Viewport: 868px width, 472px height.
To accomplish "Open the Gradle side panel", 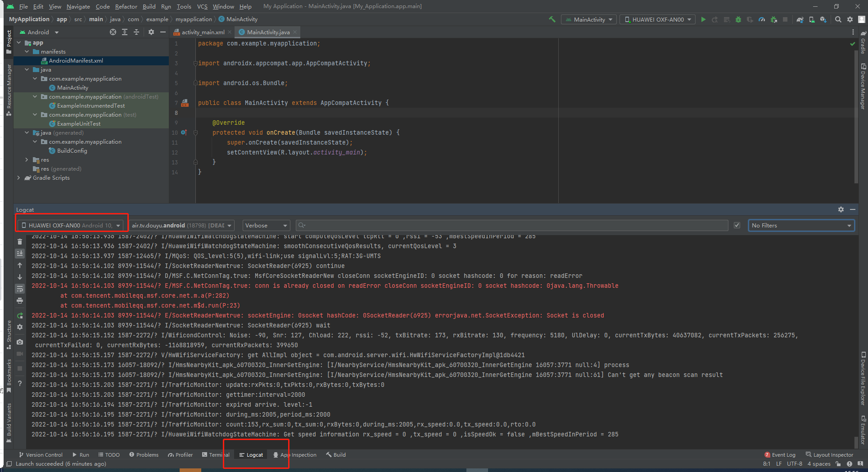I will [863, 42].
